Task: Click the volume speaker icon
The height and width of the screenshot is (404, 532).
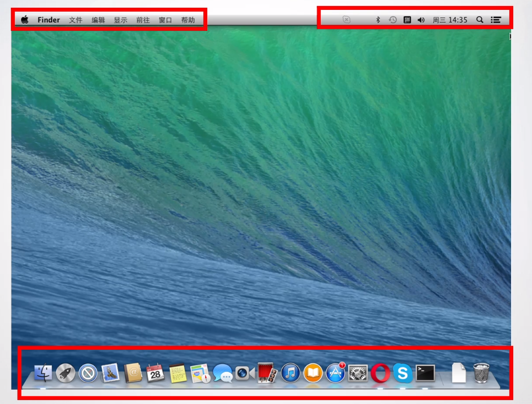Action: pyautogui.click(x=421, y=20)
